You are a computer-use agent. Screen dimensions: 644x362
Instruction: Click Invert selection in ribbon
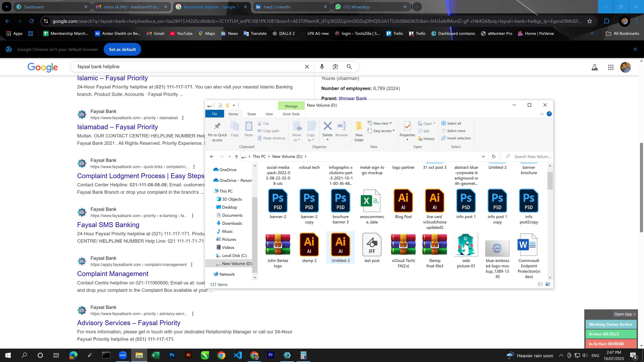coord(456,138)
